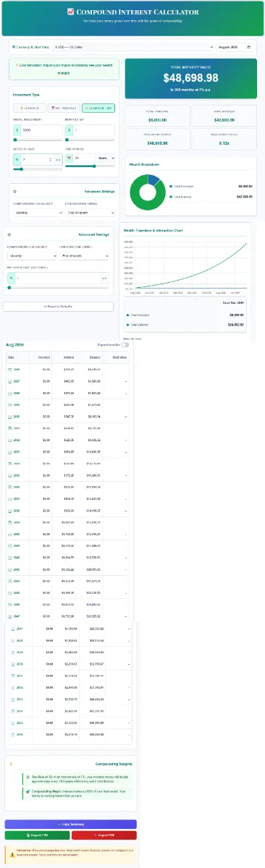265x868 pixels.
Task: Open the Years unit dropdown in Time Period
Action: 104,157
